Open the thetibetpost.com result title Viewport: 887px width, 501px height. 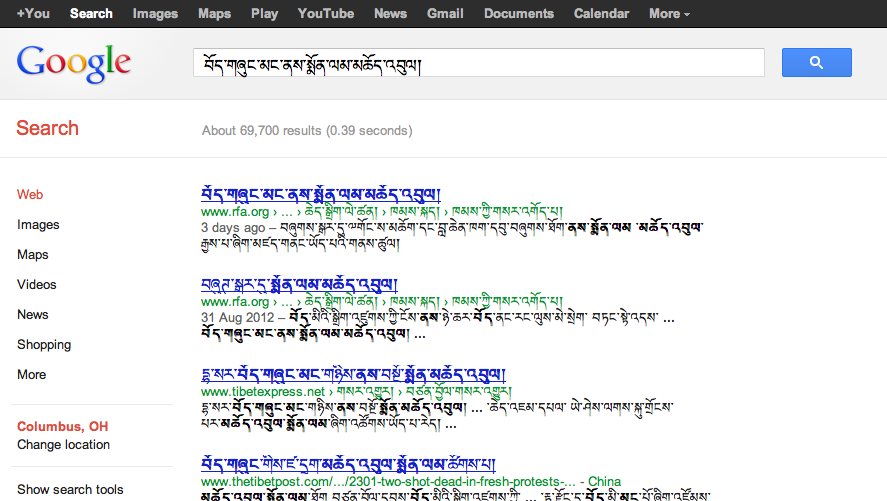pyautogui.click(x=348, y=464)
